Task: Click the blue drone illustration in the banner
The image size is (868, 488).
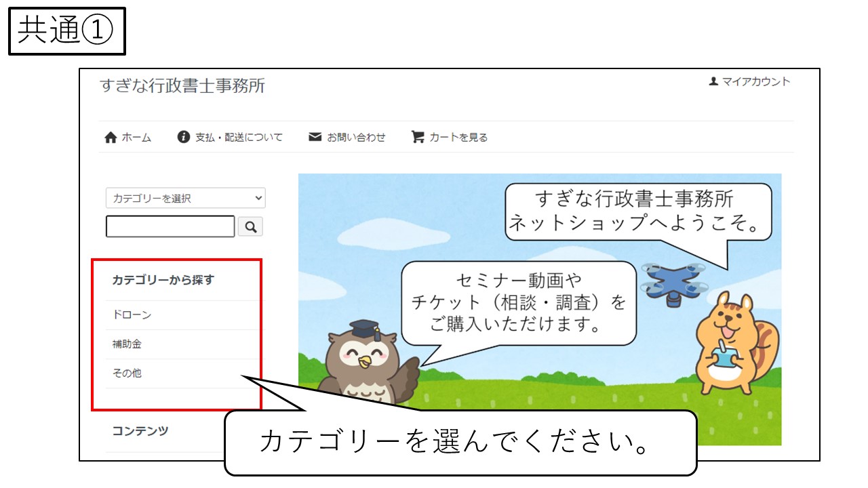Action: [674, 281]
